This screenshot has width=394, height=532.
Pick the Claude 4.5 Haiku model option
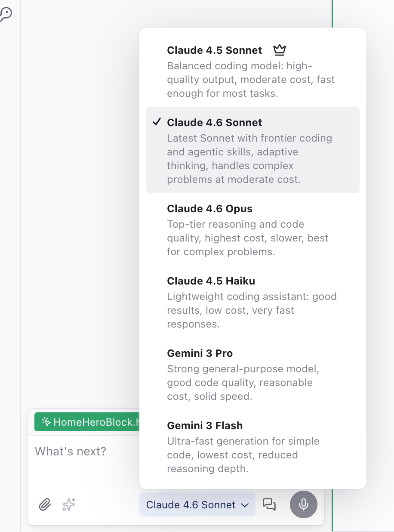point(211,281)
